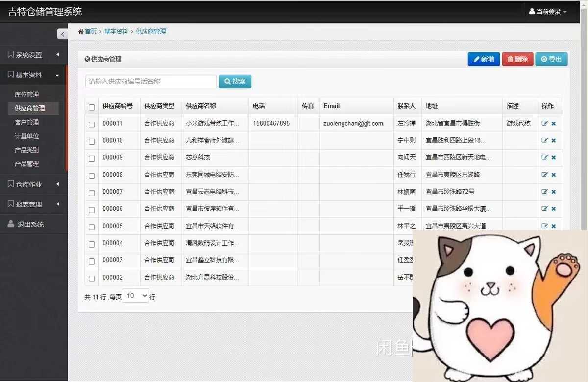
Task: Check the box for supplier 000005
Action: click(x=92, y=228)
